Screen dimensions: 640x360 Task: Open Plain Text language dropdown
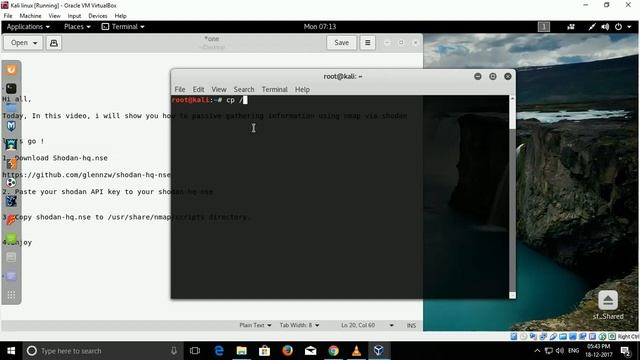click(x=255, y=325)
